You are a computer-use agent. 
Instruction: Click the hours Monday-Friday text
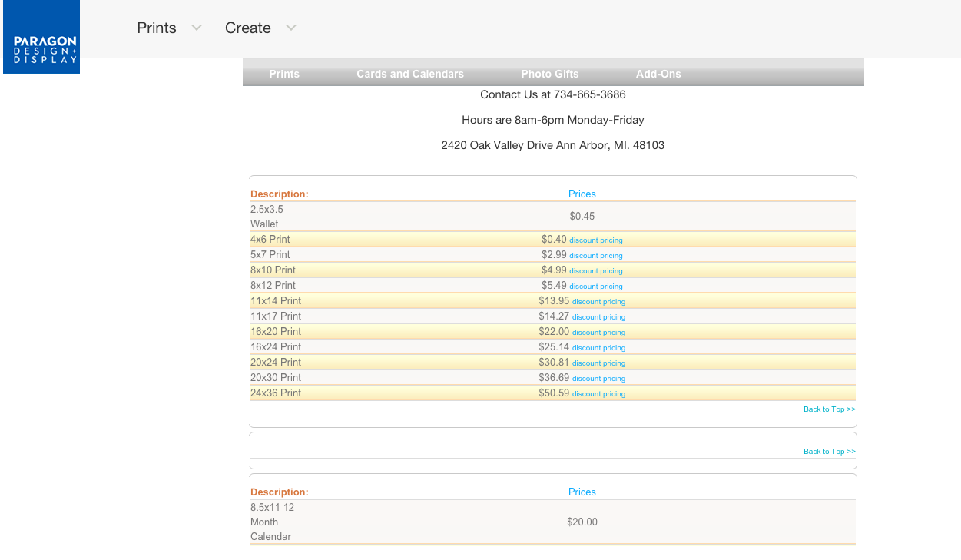(x=553, y=120)
